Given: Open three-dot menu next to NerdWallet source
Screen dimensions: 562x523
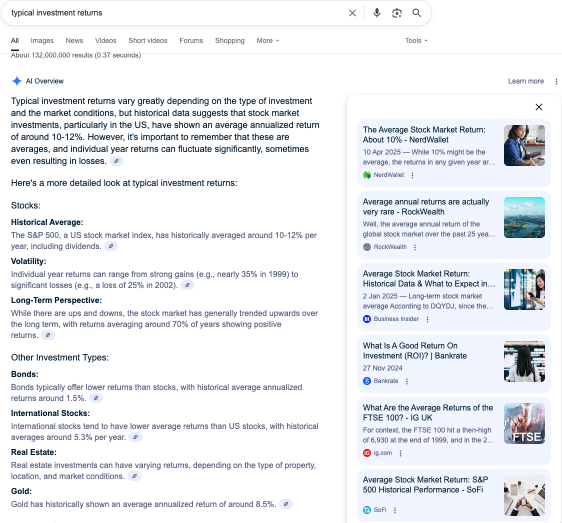Looking at the screenshot, I should tap(413, 175).
